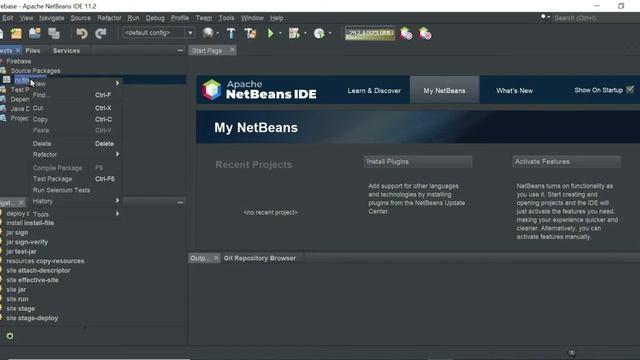Close the Start Page tab
Screen dimensions: 640x360
click(x=232, y=50)
